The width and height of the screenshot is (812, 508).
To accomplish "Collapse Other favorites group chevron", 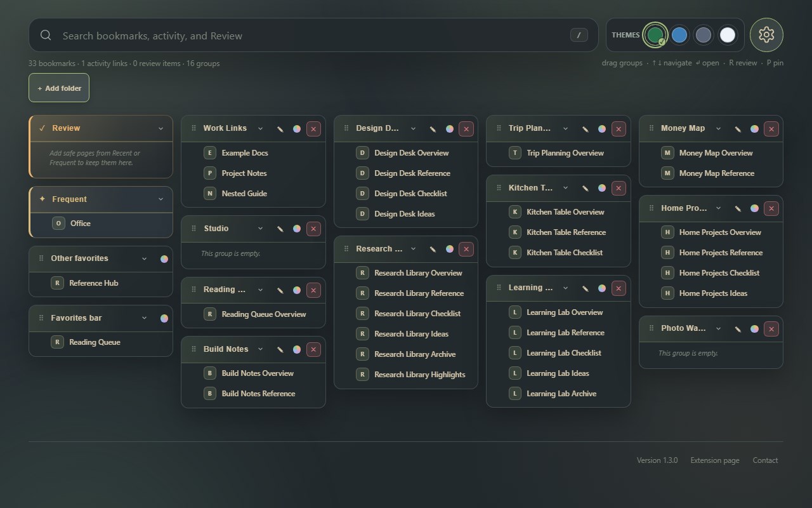I will point(144,258).
